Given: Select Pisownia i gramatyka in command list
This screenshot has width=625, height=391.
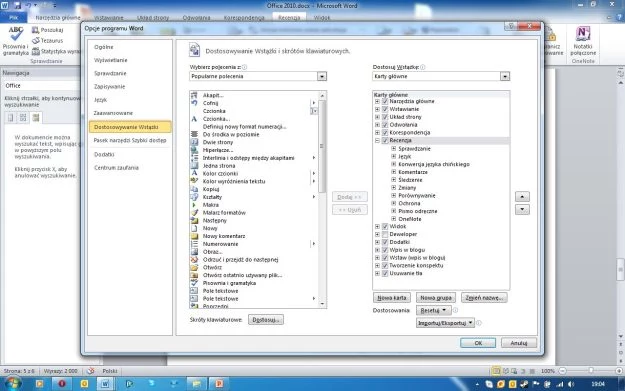Looking at the screenshot, I should click(x=229, y=283).
